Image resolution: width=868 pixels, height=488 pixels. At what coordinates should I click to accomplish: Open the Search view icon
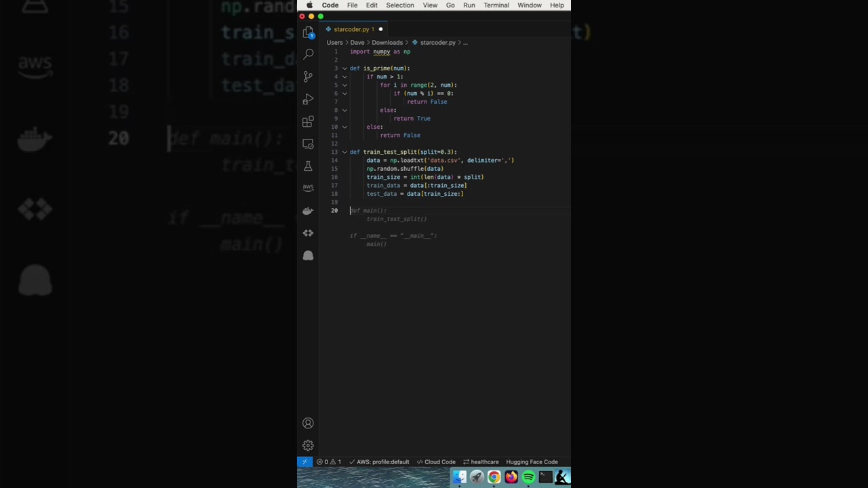coord(308,54)
